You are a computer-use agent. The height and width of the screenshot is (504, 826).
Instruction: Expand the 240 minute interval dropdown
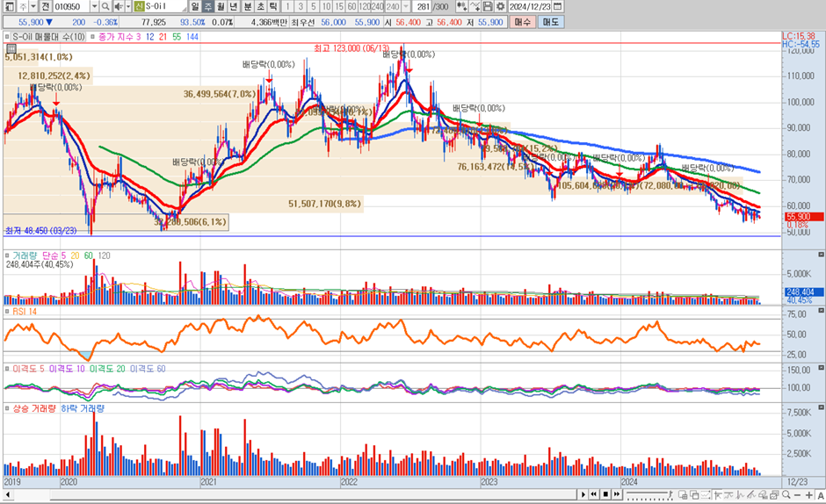coord(405,7)
